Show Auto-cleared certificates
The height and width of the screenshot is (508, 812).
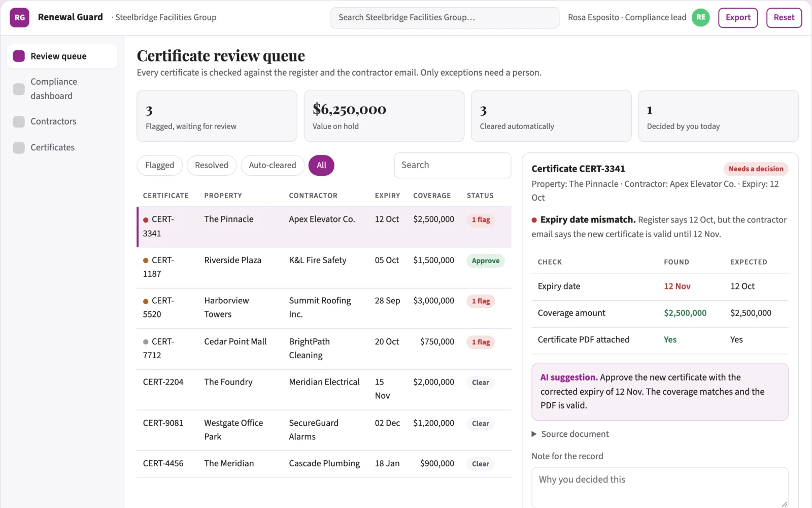(x=273, y=165)
